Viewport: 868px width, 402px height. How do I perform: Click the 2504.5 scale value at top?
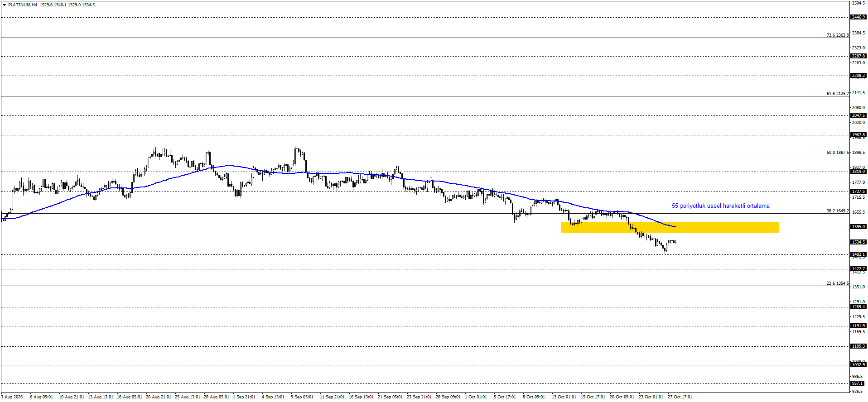coord(858,3)
